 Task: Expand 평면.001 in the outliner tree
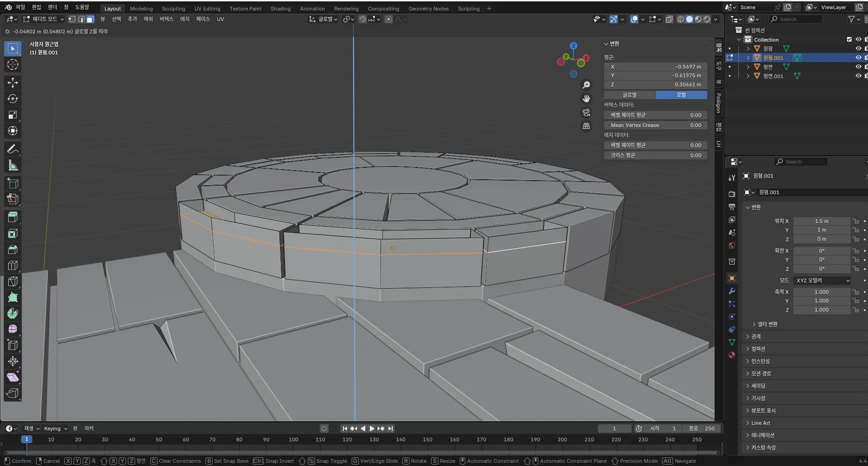(x=748, y=76)
